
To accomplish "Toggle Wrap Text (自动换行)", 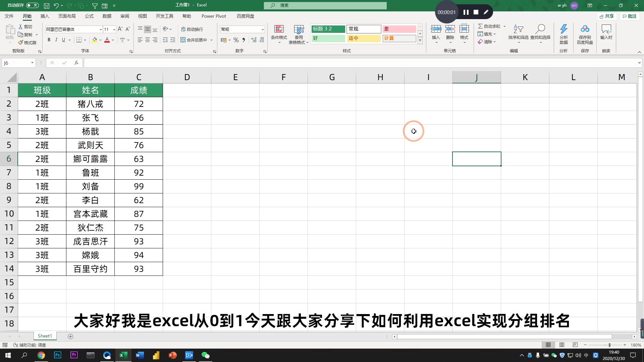I will pos(192,29).
